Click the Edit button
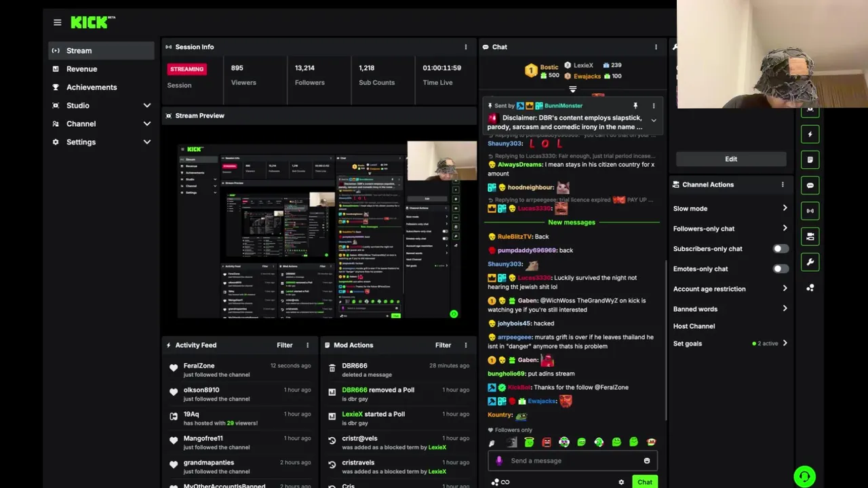 pyautogui.click(x=731, y=159)
